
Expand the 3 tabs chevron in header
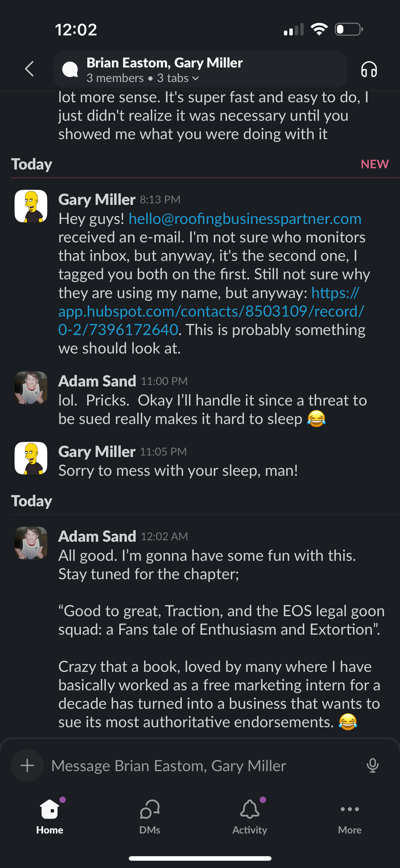(196, 78)
